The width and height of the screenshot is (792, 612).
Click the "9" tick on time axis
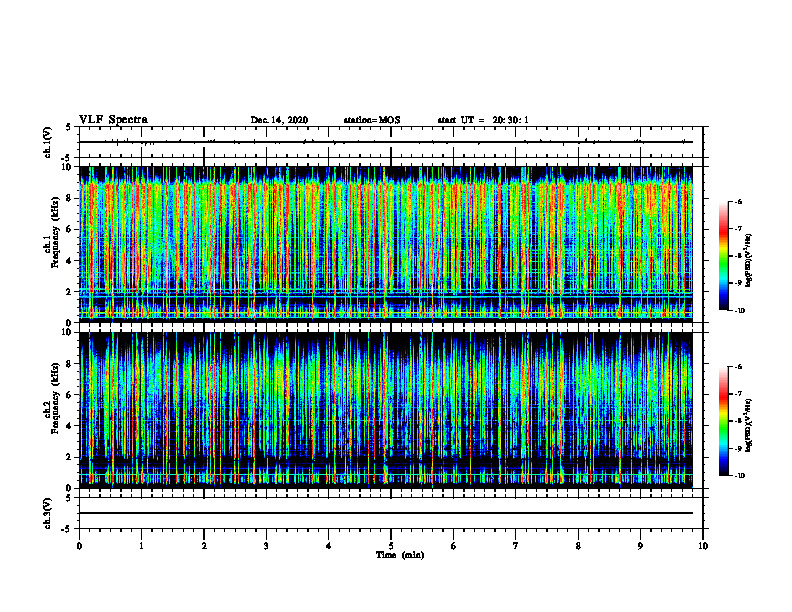pyautogui.click(x=640, y=546)
